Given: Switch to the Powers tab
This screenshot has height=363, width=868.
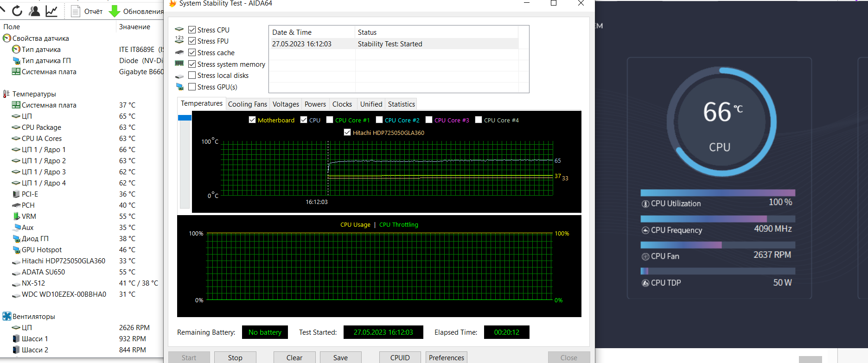Looking at the screenshot, I should (315, 104).
